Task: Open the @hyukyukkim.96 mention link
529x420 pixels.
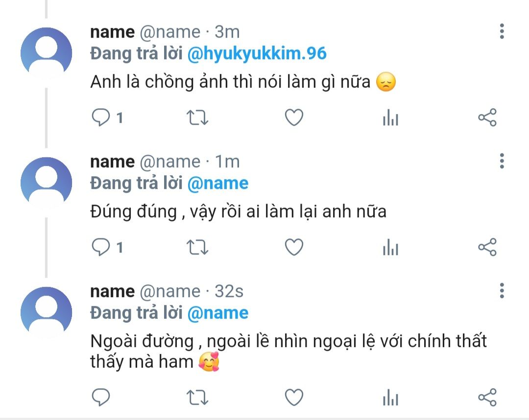Action: tap(257, 54)
